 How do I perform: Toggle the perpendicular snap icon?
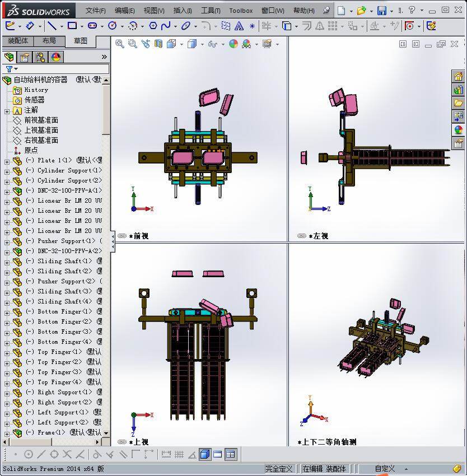[x=110, y=455]
